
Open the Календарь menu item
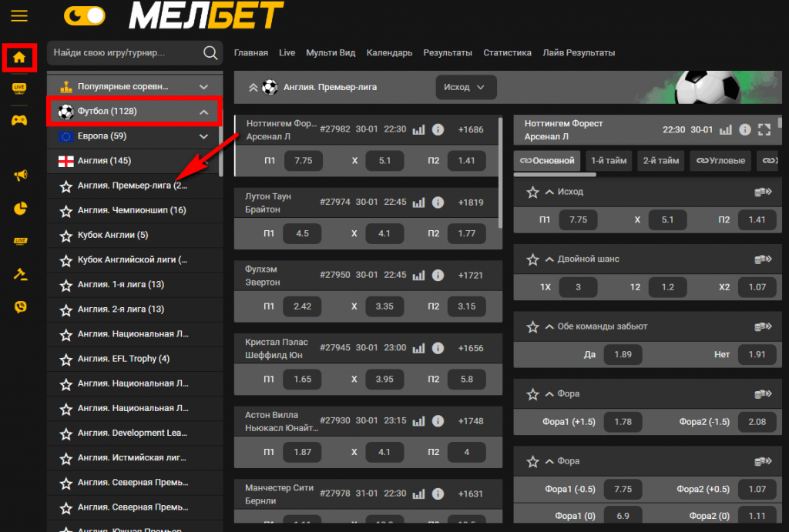[x=389, y=53]
